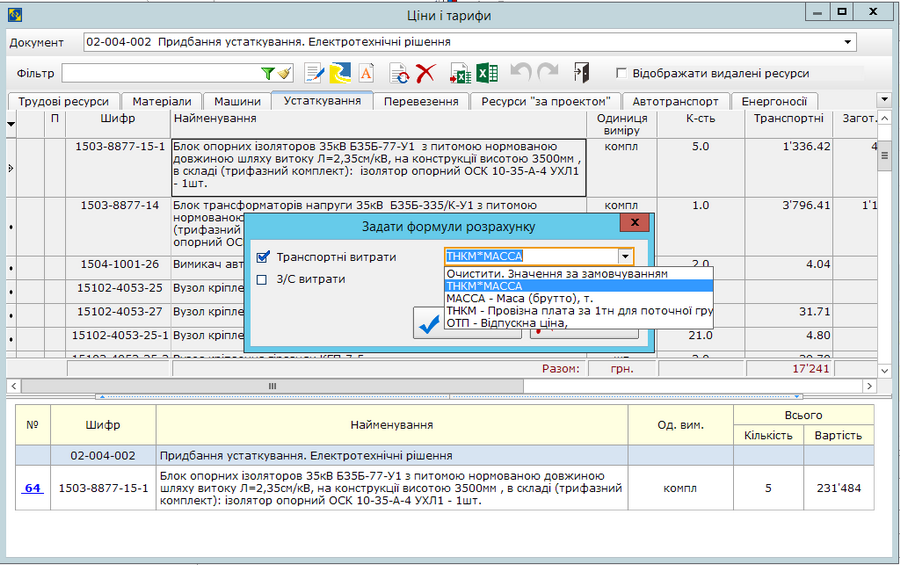Switch to the Матеріали tab
Image resolution: width=900 pixels, height=565 pixels.
pos(161,101)
